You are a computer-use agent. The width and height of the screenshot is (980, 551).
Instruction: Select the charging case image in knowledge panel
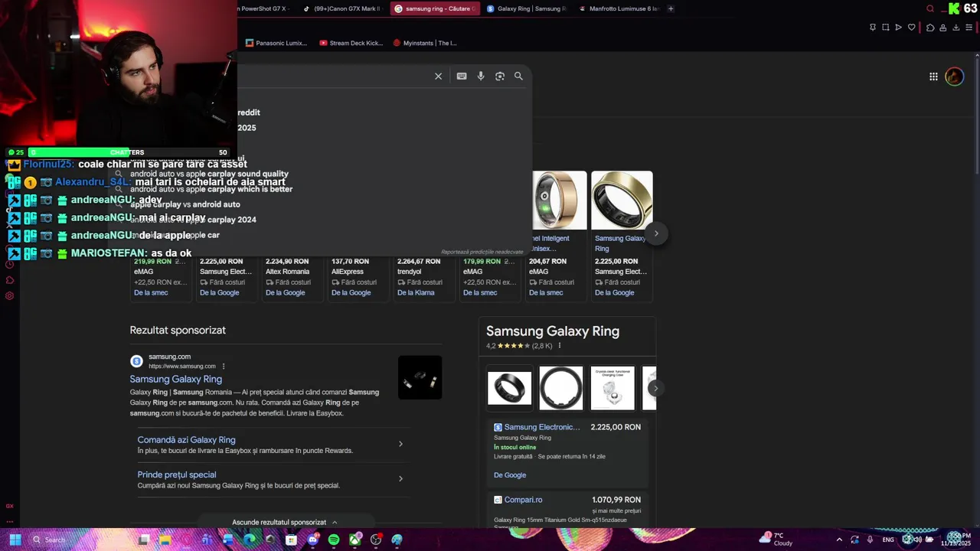[x=612, y=388]
